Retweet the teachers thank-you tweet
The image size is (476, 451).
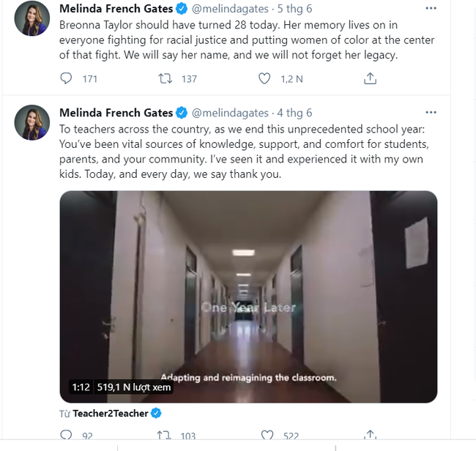pyautogui.click(x=165, y=436)
